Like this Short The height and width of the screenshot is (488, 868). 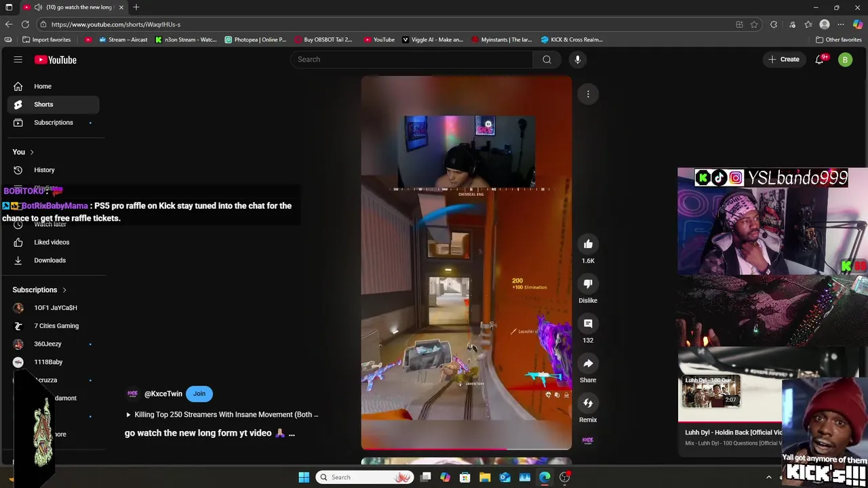click(x=588, y=244)
